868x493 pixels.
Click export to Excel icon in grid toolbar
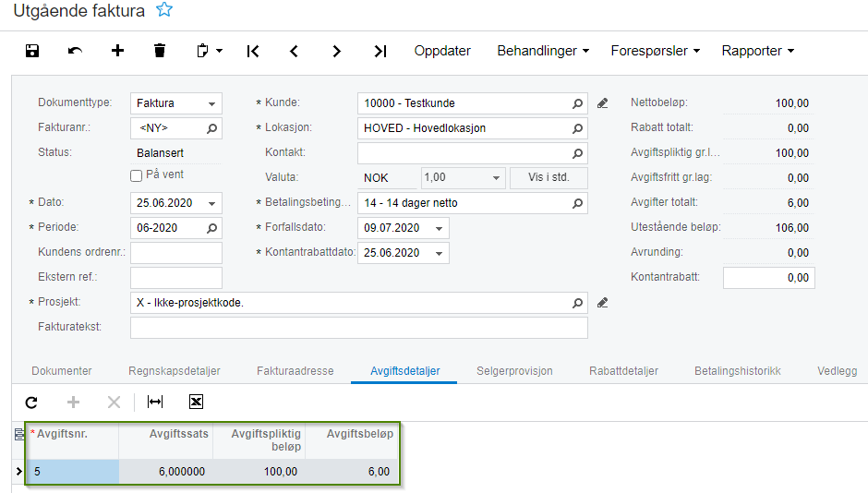pyautogui.click(x=196, y=402)
